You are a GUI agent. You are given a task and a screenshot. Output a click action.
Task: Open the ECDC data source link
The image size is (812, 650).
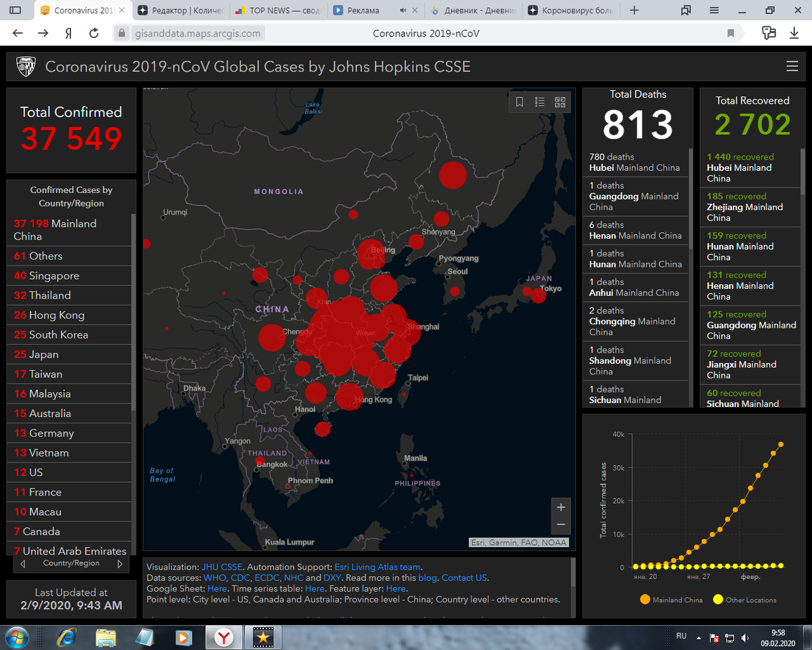point(267,578)
